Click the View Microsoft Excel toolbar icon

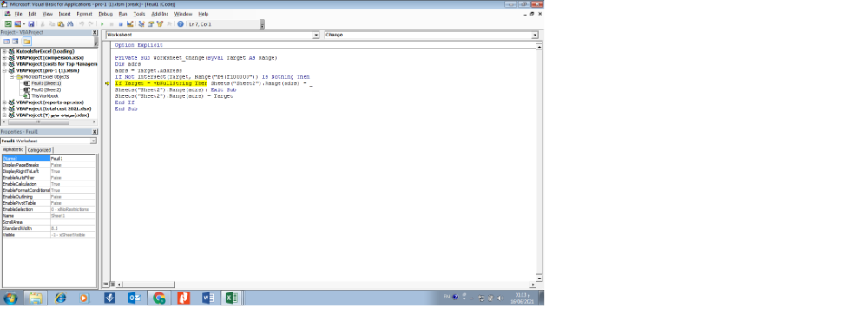pos(9,23)
